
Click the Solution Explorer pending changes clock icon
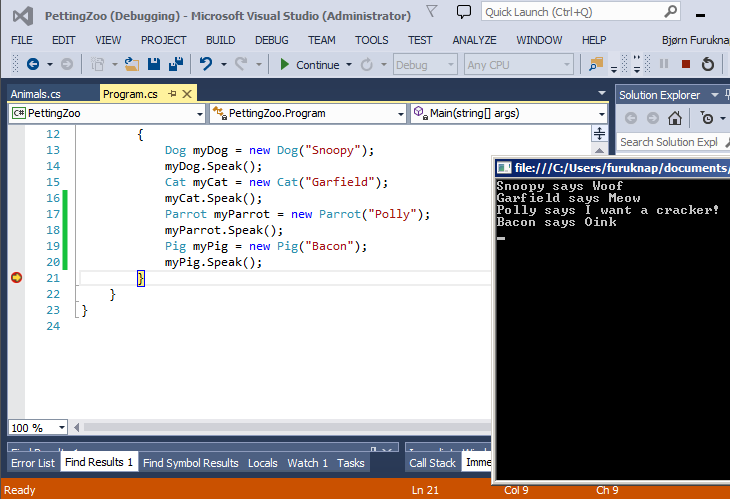pos(707,118)
